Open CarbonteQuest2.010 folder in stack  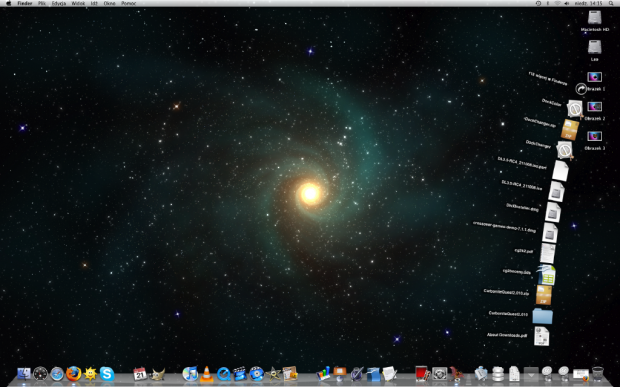click(x=542, y=316)
